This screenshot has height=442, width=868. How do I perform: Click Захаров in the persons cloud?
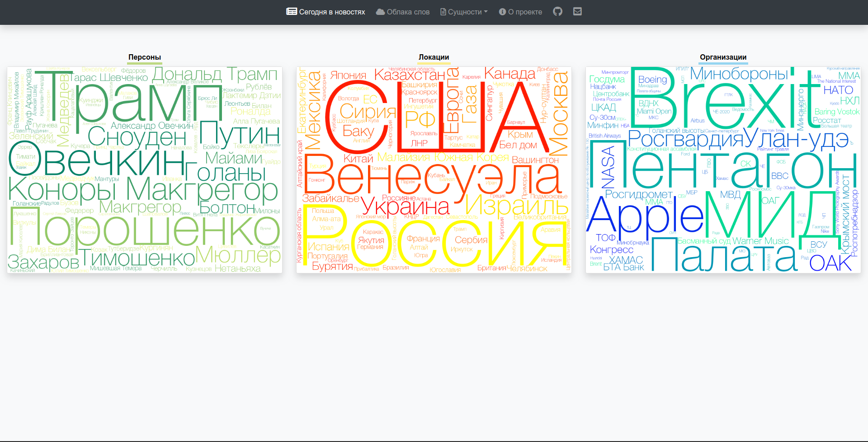(x=43, y=262)
